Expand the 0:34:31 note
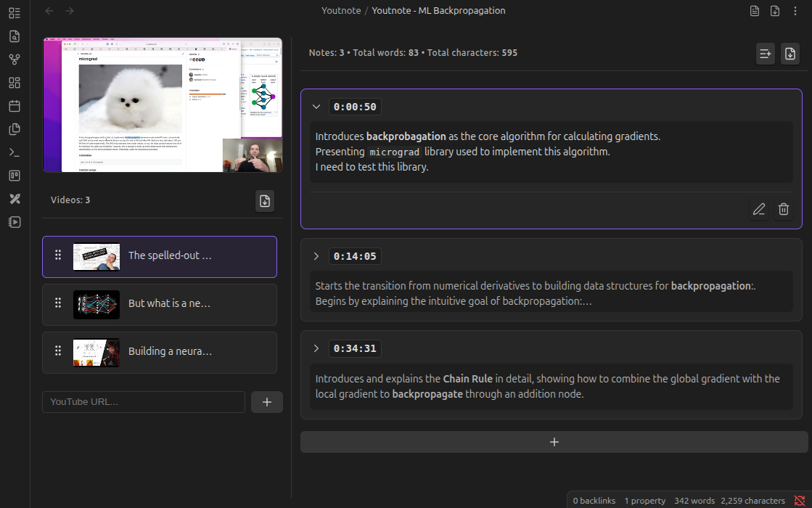This screenshot has width=812, height=508. coord(316,348)
